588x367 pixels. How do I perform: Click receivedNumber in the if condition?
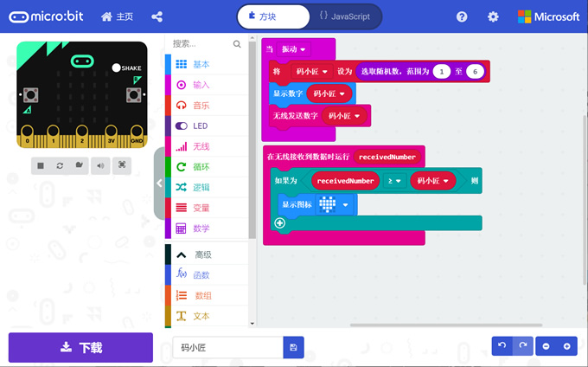[x=345, y=181]
